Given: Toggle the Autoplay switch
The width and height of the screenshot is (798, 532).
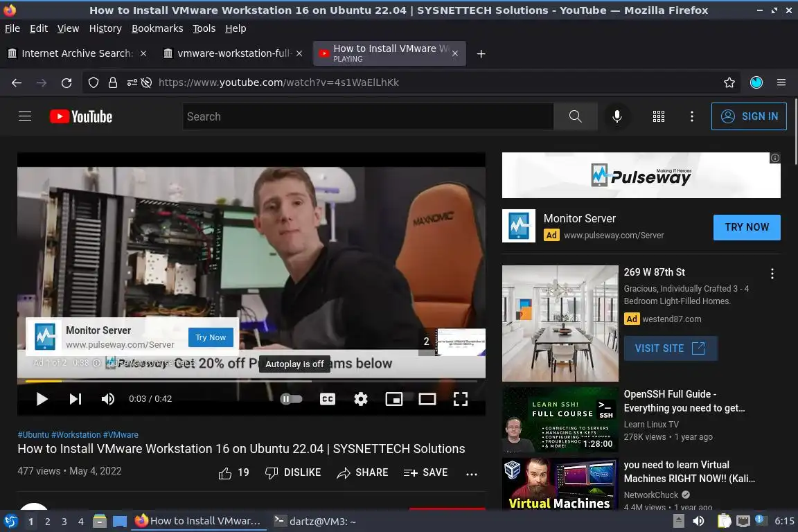Looking at the screenshot, I should (292, 398).
